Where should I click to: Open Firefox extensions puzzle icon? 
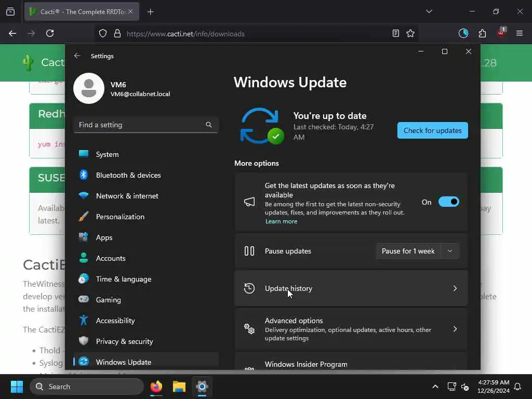tap(482, 33)
